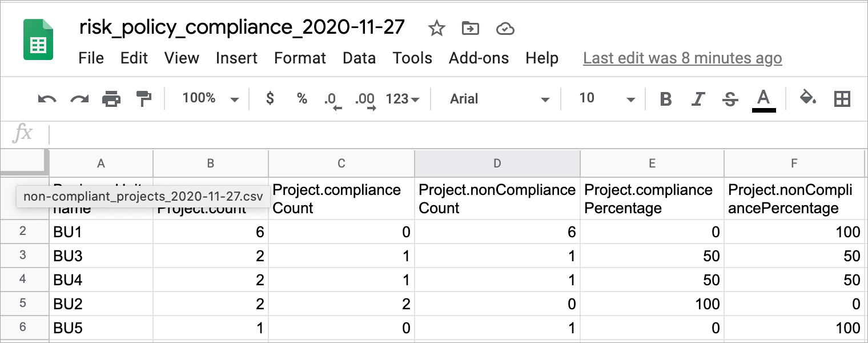Toggle italic formatting
Image resolution: width=868 pixels, height=343 pixels.
click(697, 99)
